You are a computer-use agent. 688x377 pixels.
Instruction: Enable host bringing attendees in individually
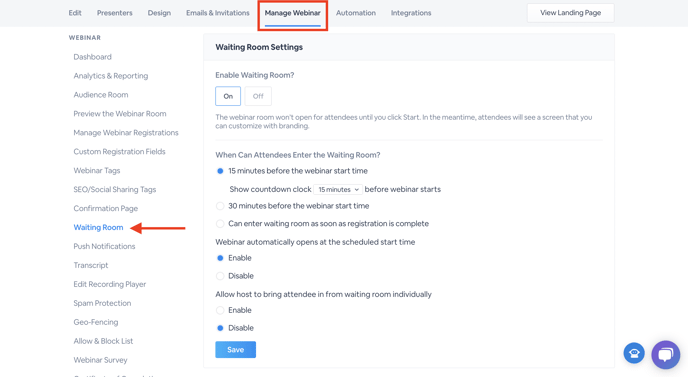point(220,310)
